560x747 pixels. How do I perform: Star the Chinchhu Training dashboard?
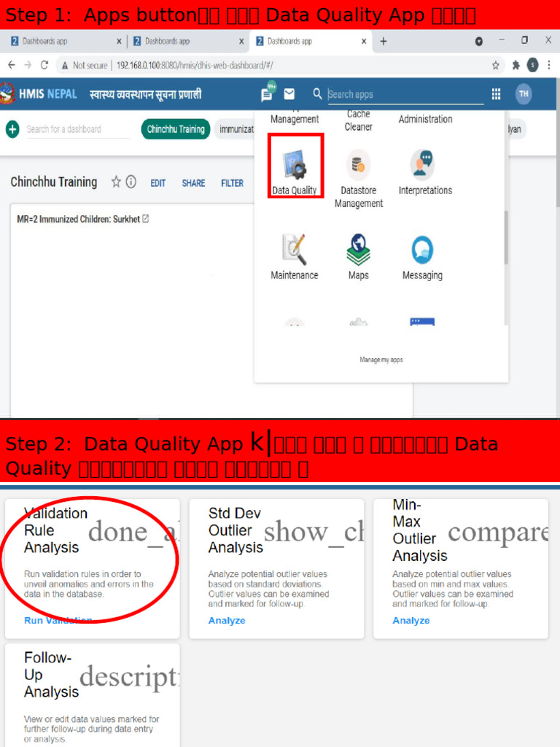tap(116, 182)
